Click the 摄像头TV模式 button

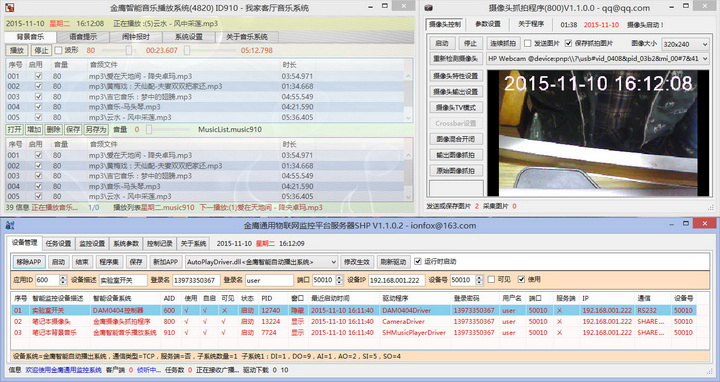tap(456, 107)
